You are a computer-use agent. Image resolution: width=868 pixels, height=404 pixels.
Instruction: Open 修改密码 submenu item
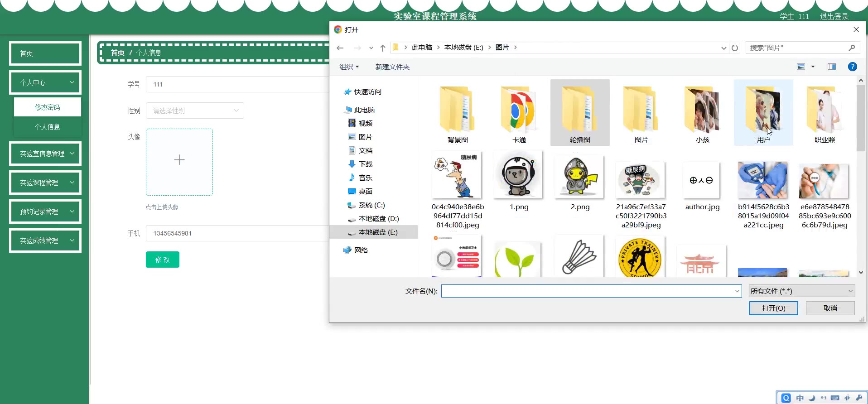pyautogui.click(x=48, y=107)
